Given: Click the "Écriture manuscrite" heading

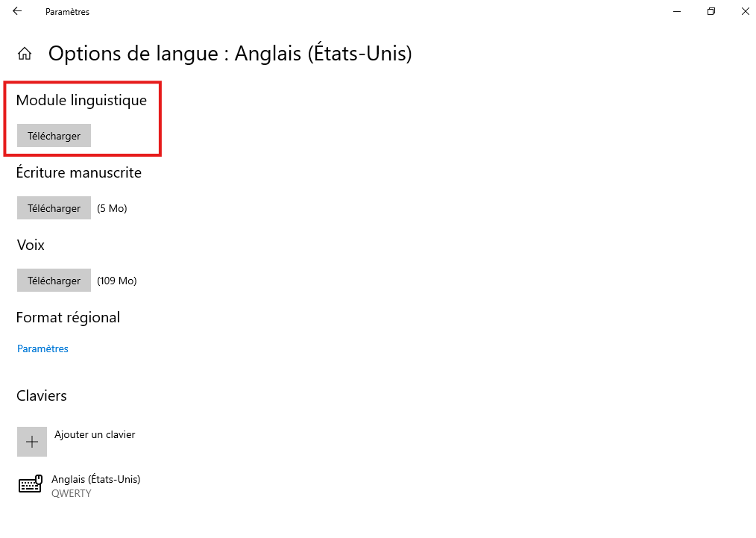Looking at the screenshot, I should [x=78, y=172].
